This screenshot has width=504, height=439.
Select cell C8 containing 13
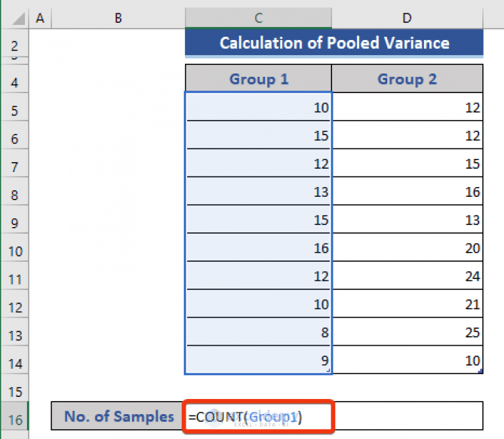259,191
